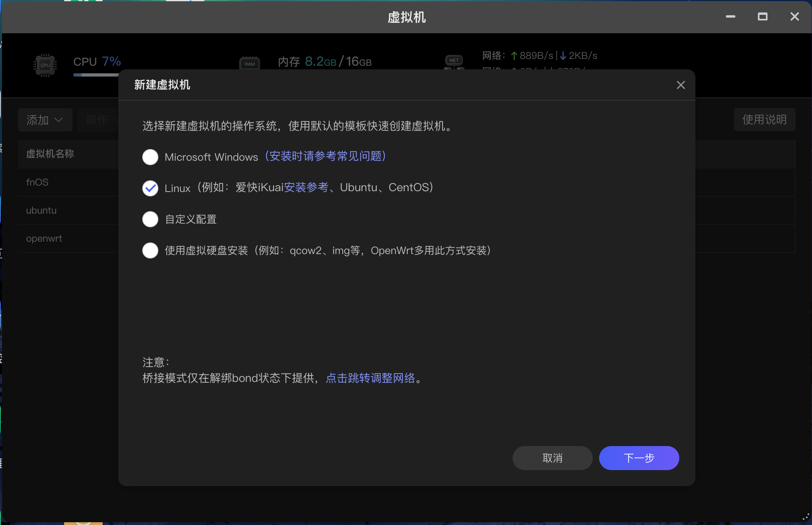Image resolution: width=812 pixels, height=525 pixels.
Task: Maximize the 虚拟机 window
Action: (762, 17)
